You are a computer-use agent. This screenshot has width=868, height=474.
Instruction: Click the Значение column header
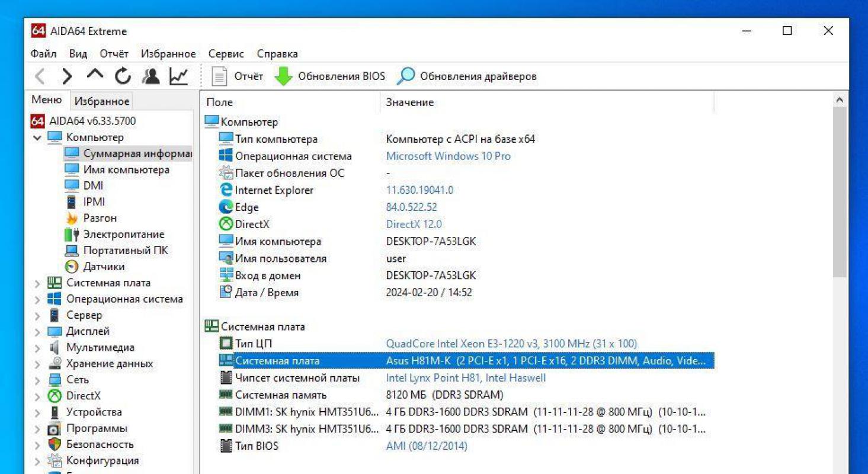tap(547, 103)
